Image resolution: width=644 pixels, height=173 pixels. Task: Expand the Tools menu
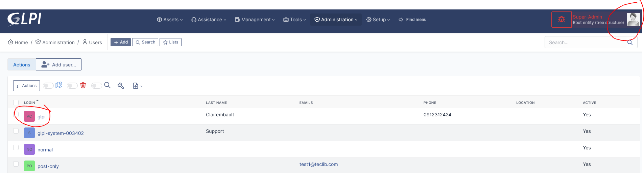click(294, 20)
